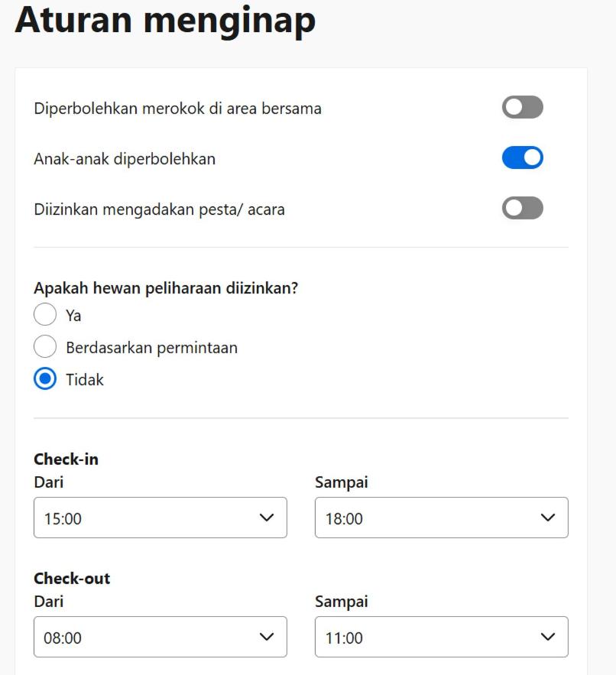The height and width of the screenshot is (675, 616).
Task: Open the Check-in Dari 15:00 dropdown
Action: coord(160,518)
